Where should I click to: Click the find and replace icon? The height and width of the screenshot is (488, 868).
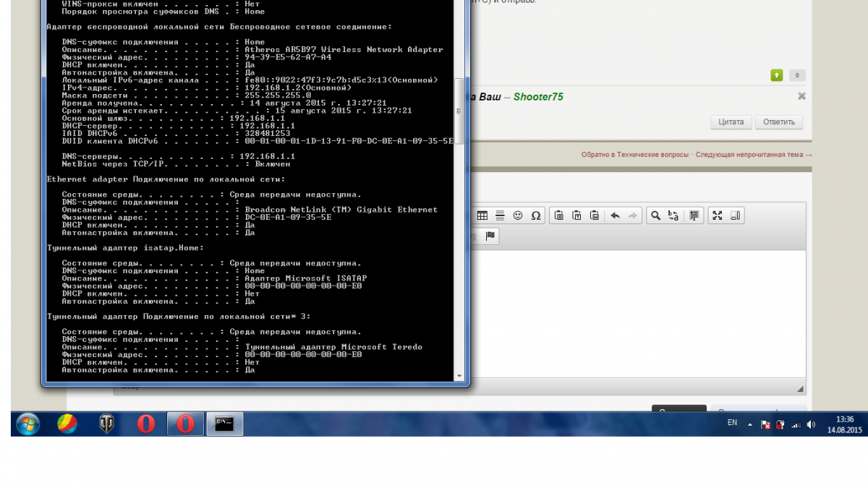(x=673, y=215)
